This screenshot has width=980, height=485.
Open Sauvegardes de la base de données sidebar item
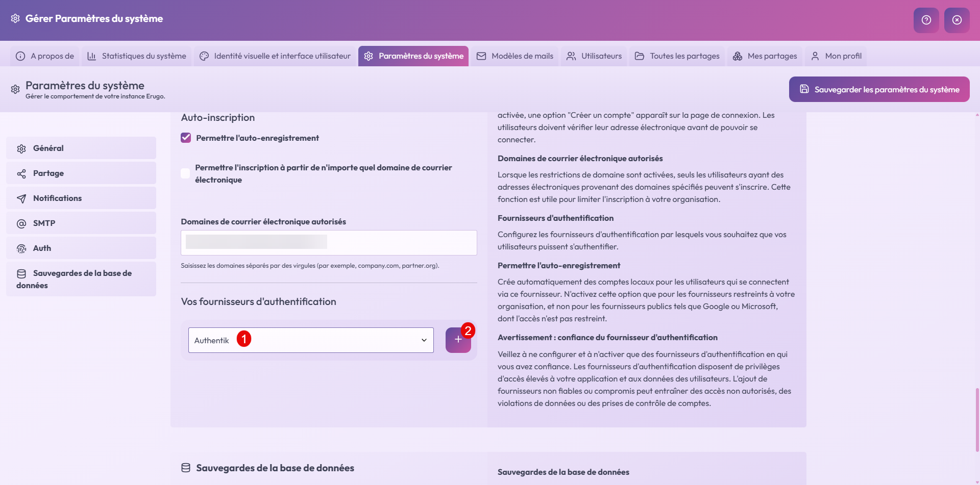[81, 279]
